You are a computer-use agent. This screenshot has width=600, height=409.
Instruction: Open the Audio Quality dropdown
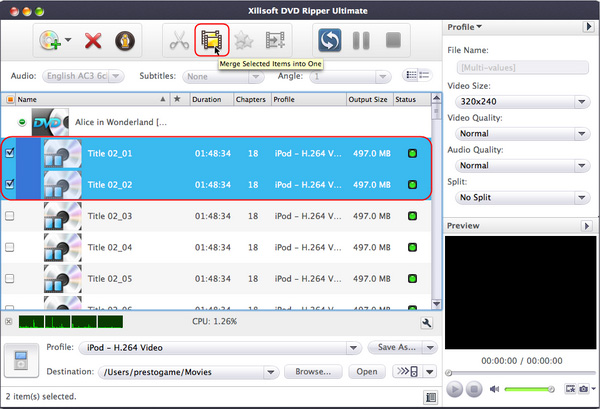522,166
